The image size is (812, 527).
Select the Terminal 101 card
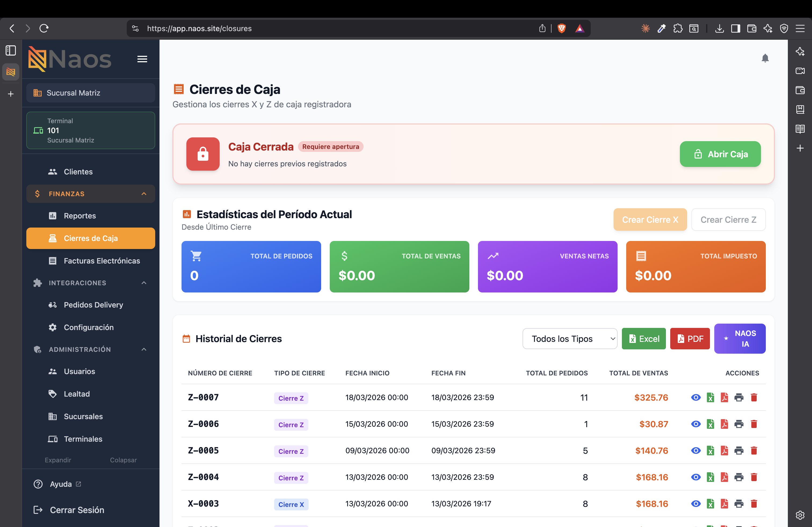coord(90,131)
